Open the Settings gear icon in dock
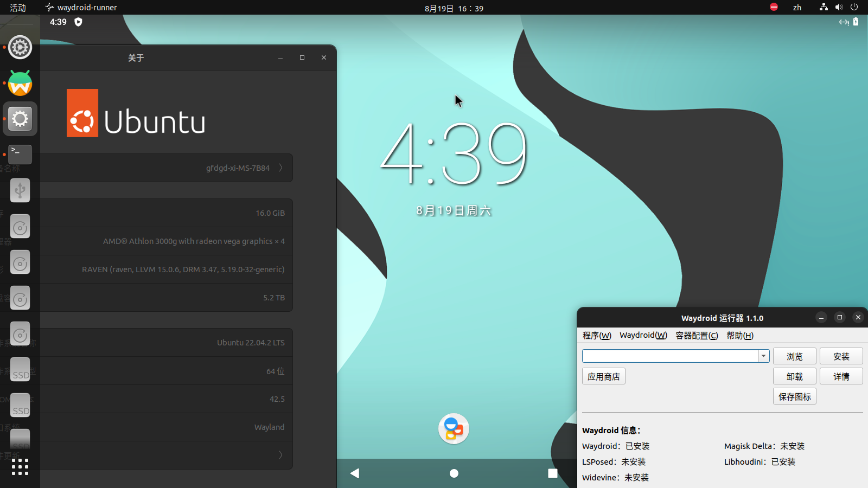 tap(20, 119)
